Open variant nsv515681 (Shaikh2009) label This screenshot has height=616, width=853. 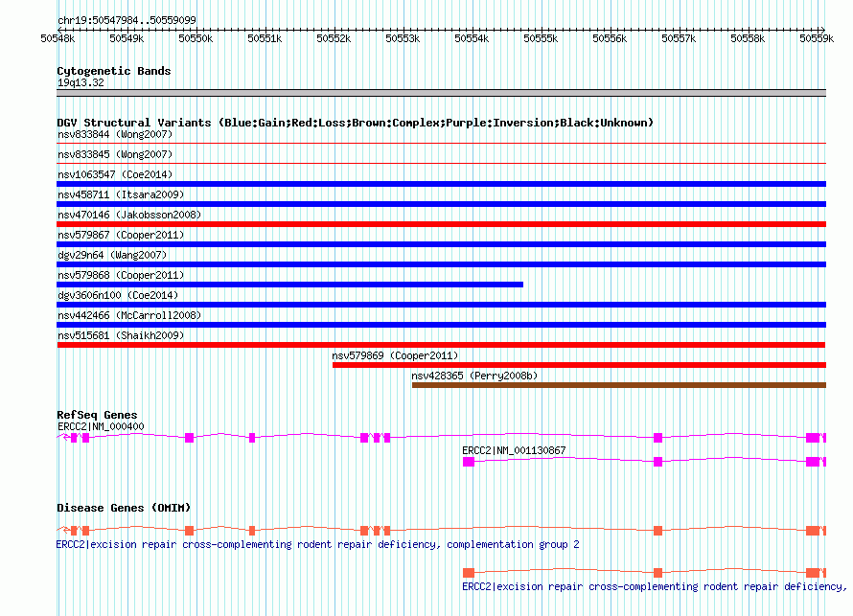tap(121, 335)
